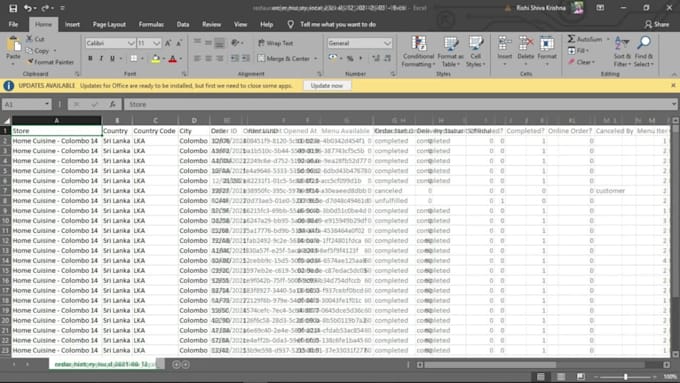
Task: Open the General number format dropdown
Action: (x=387, y=43)
